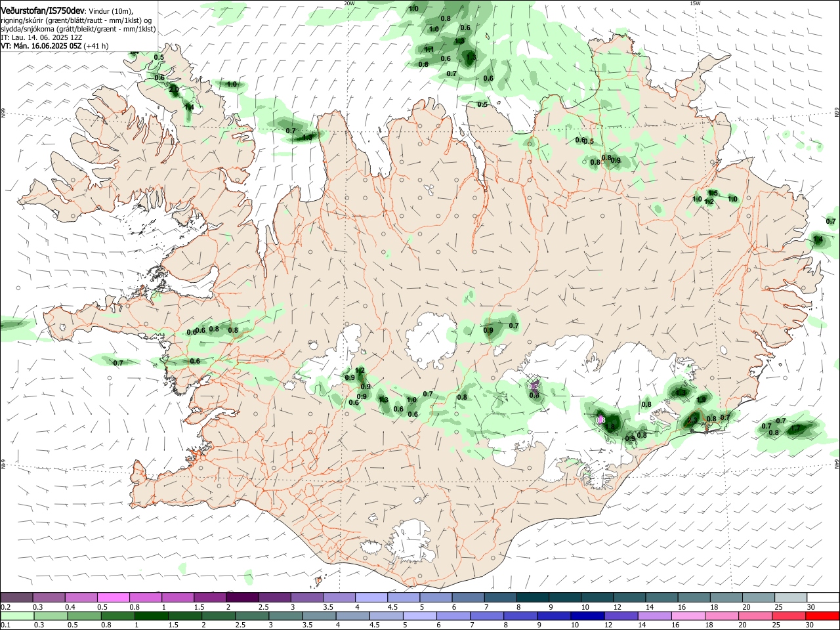Click the '2.0' precipitation value in the Westfjords
The width and height of the screenshot is (840, 630).
tap(174, 89)
